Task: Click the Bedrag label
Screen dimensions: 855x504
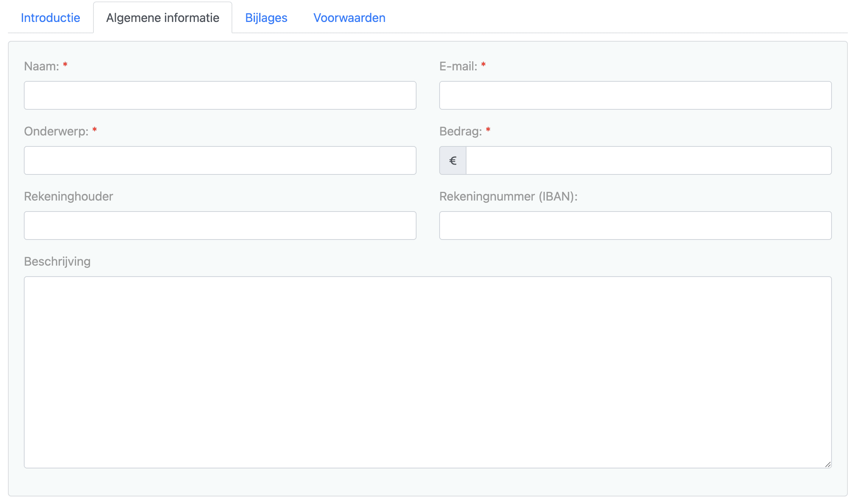Action: [x=460, y=131]
